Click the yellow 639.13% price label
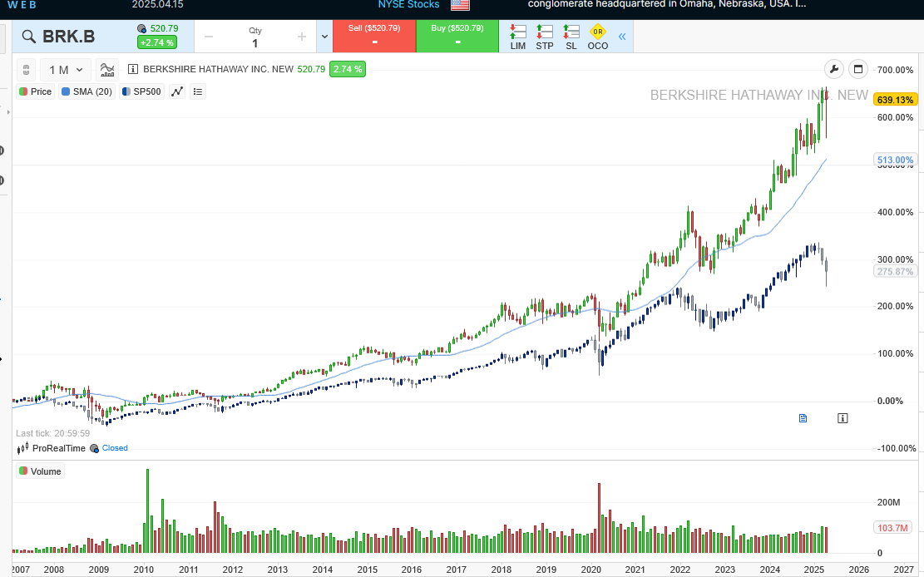Screen dimensions: 924x577 [895, 100]
